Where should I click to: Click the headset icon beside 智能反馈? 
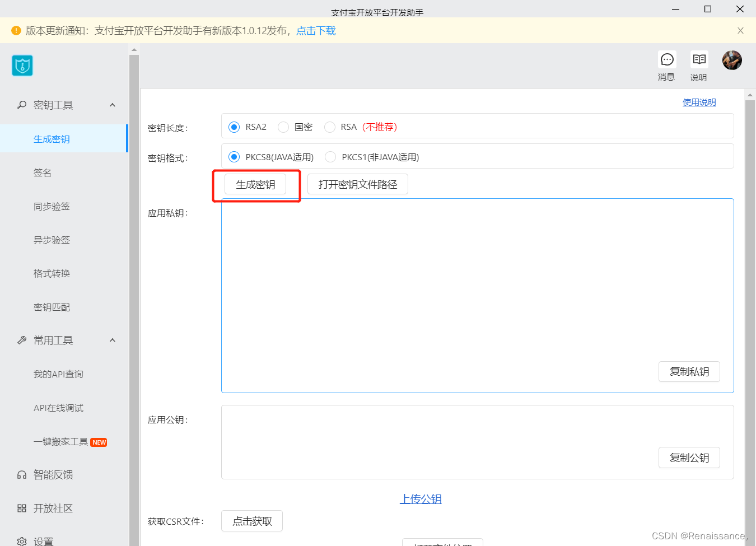[x=22, y=475]
